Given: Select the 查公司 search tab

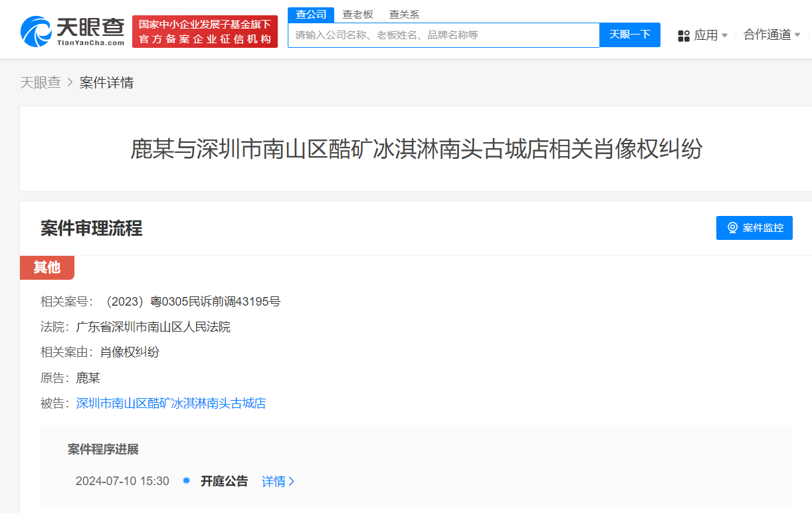Looking at the screenshot, I should coord(311,14).
